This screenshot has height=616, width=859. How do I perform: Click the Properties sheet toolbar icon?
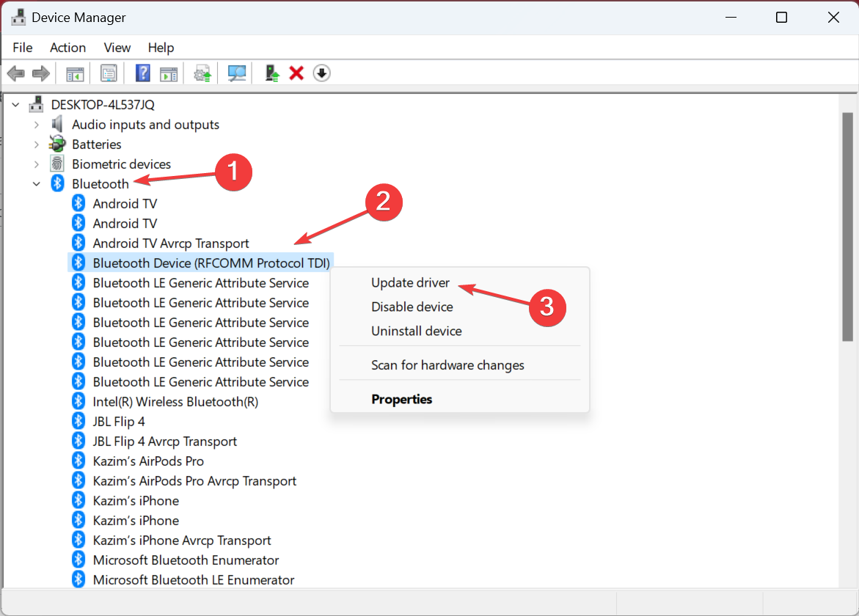point(109,73)
